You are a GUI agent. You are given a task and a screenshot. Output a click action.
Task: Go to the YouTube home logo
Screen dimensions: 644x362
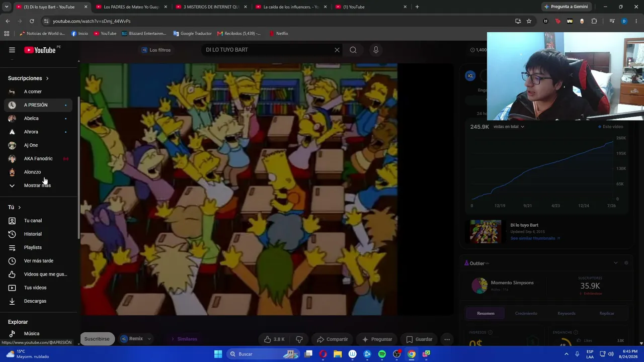[x=40, y=50]
